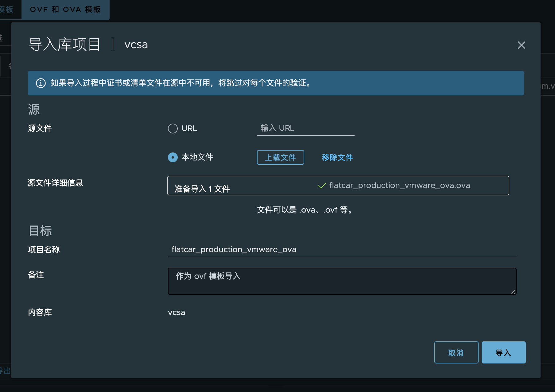Viewport: 555px width, 392px height.
Task: Click the 上载文件 button
Action: click(x=280, y=157)
